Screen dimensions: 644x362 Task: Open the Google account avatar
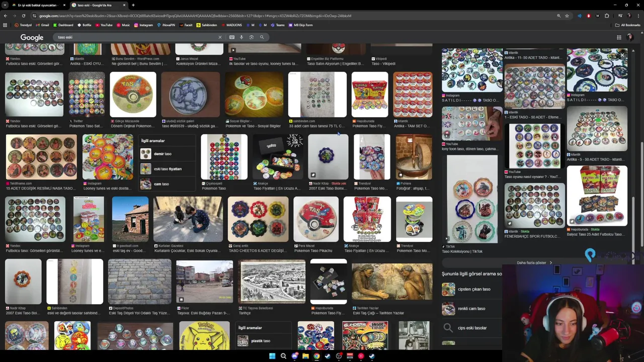tap(630, 37)
